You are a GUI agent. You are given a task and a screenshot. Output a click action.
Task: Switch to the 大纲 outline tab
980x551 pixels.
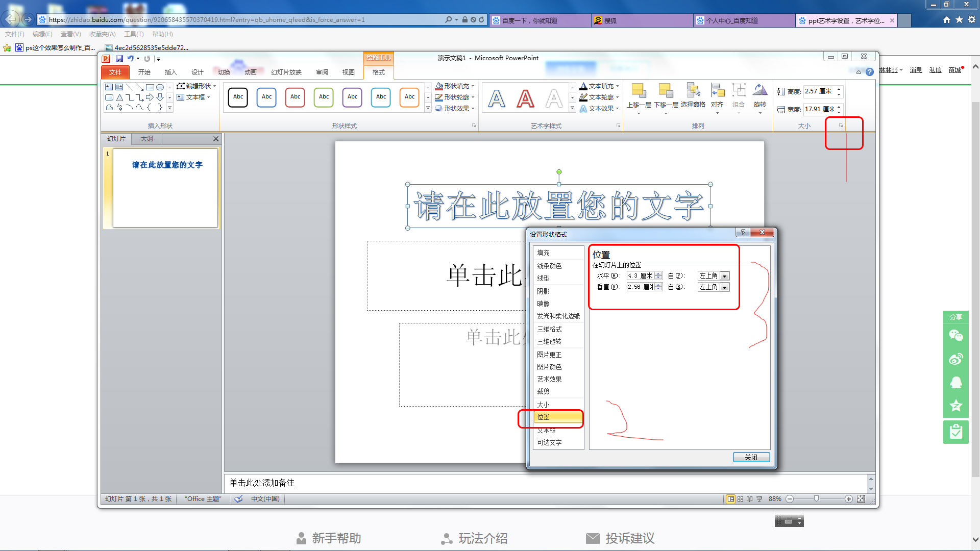click(146, 138)
